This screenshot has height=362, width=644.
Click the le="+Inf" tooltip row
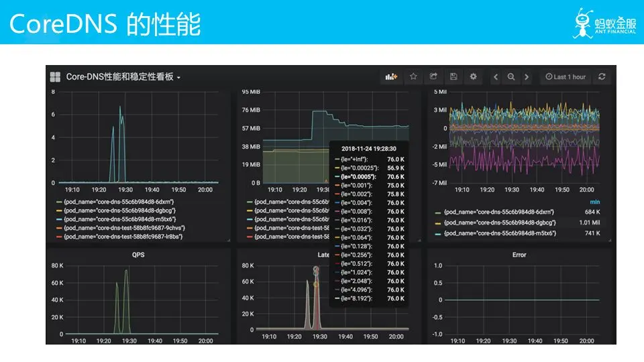(x=369, y=160)
